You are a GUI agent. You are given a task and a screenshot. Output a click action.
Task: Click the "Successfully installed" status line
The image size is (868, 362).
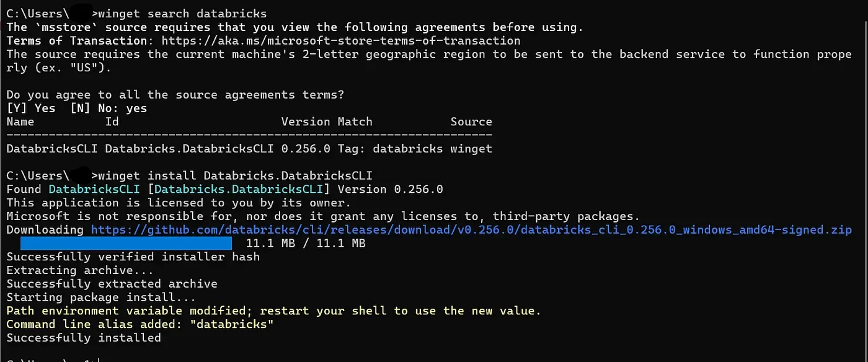click(x=84, y=338)
